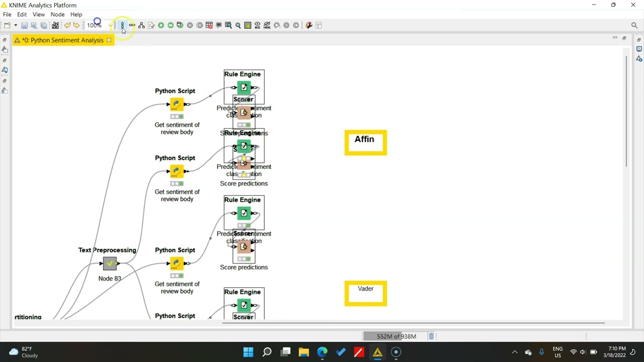This screenshot has height=362, width=644.
Task: Expand the system tray hidden icons chevron
Action: click(x=514, y=352)
